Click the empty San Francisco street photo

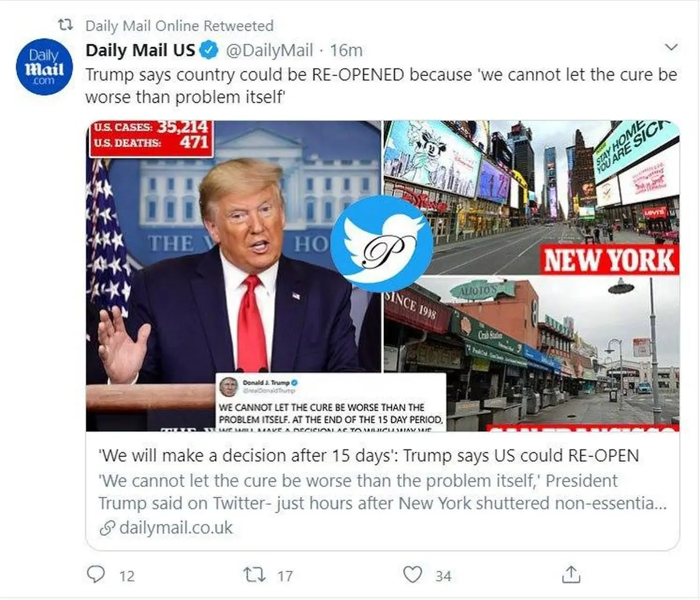tap(531, 354)
